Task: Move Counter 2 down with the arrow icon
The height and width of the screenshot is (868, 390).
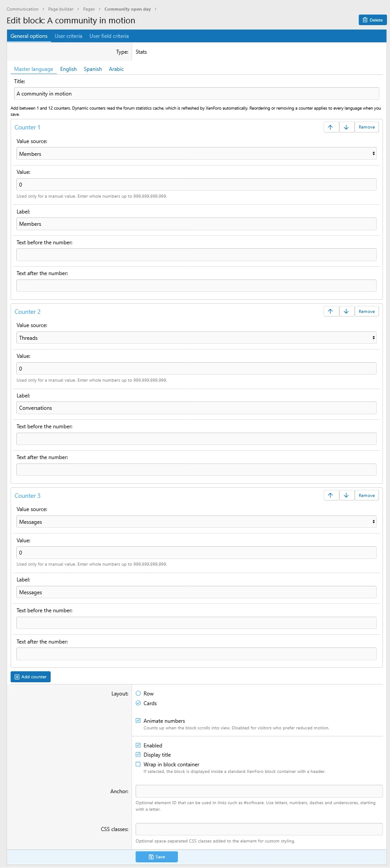Action: coord(346,311)
